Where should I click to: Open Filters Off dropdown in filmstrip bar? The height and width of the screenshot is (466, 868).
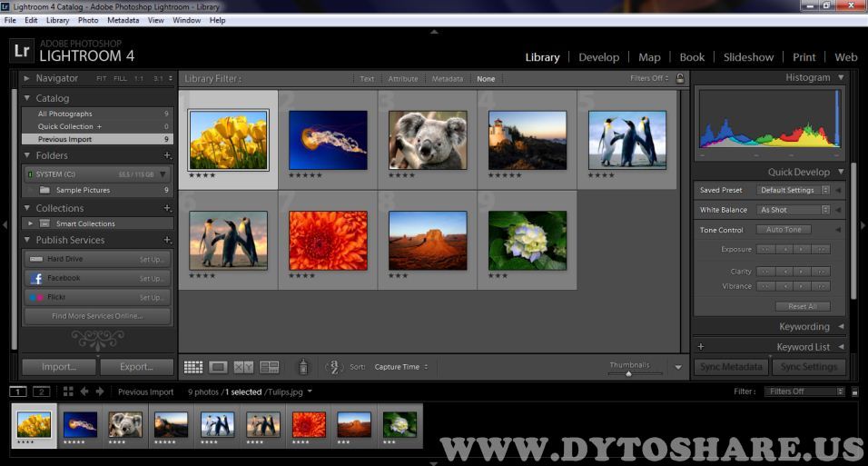(804, 392)
